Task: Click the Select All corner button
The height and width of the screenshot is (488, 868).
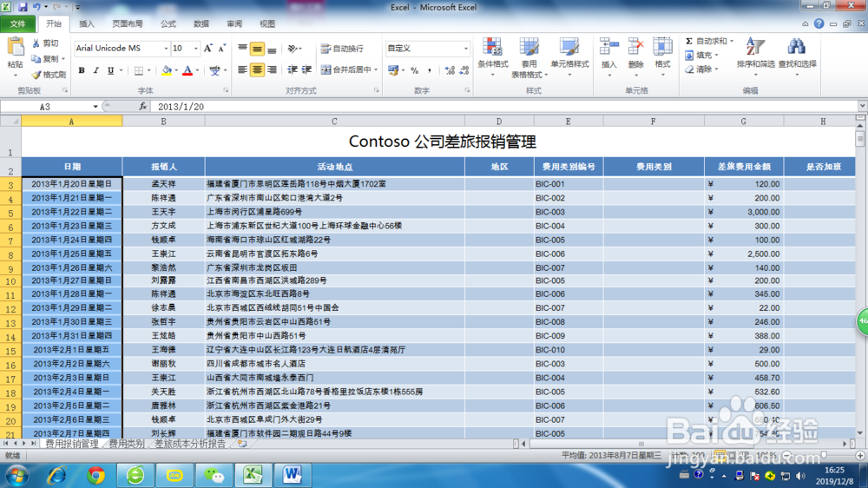Action: pyautogui.click(x=10, y=121)
